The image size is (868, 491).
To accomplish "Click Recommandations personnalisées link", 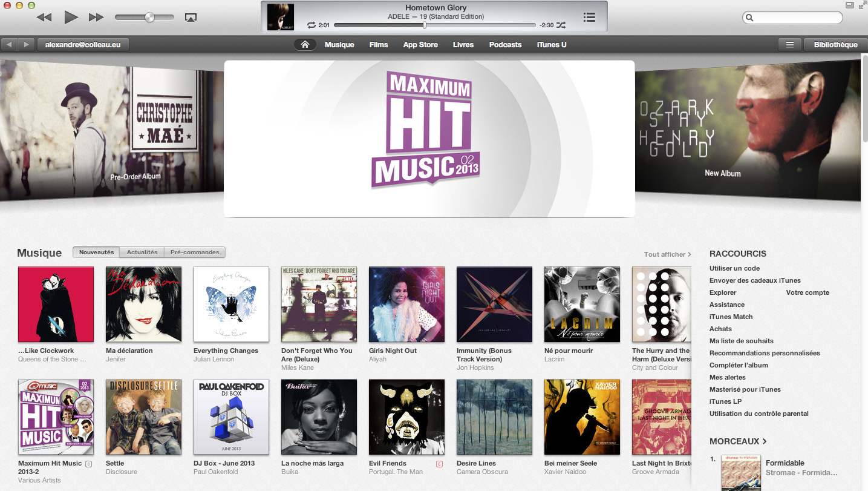I will tap(765, 353).
